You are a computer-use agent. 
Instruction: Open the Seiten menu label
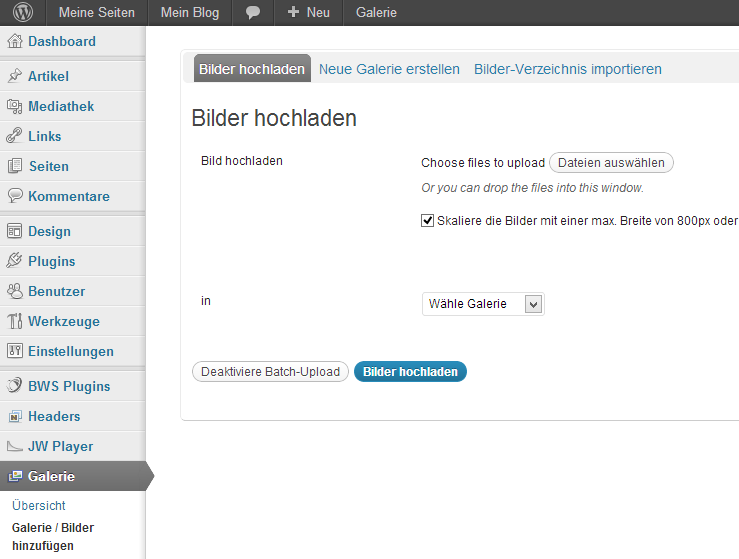pyautogui.click(x=49, y=166)
